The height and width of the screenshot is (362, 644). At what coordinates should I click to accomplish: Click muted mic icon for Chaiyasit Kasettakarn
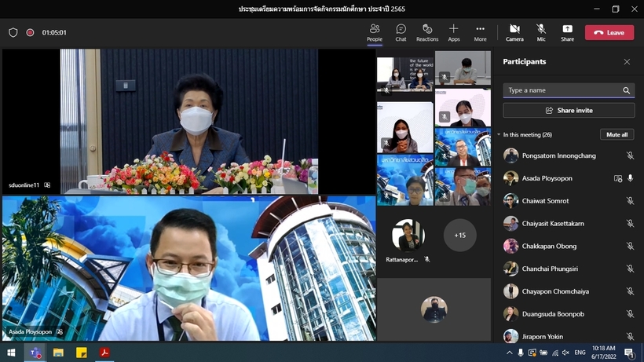[x=630, y=223]
